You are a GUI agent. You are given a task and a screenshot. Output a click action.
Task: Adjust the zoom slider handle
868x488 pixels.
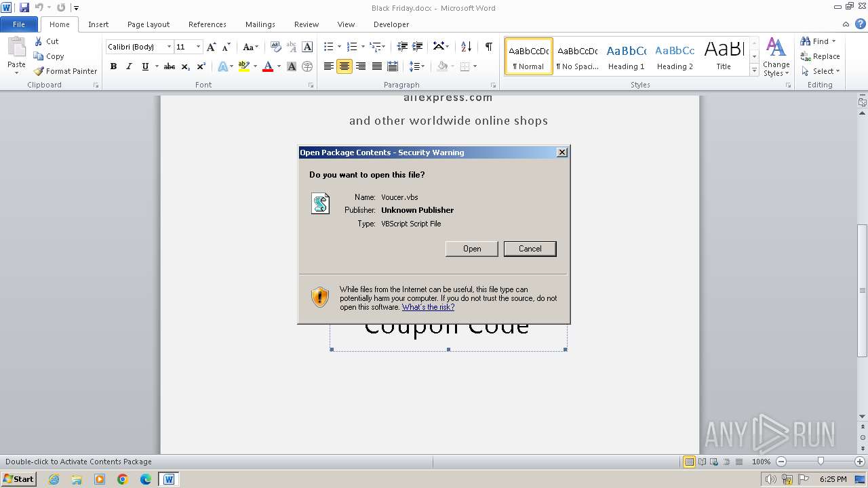821,462
